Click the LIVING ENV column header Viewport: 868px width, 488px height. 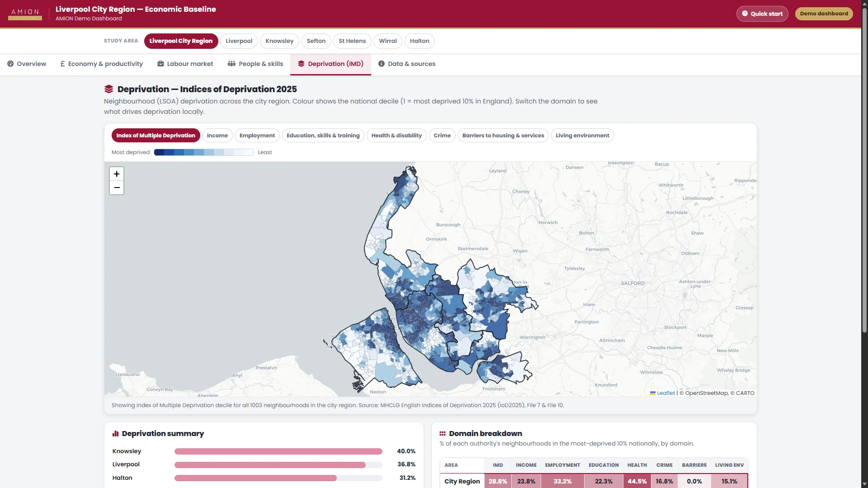point(729,465)
